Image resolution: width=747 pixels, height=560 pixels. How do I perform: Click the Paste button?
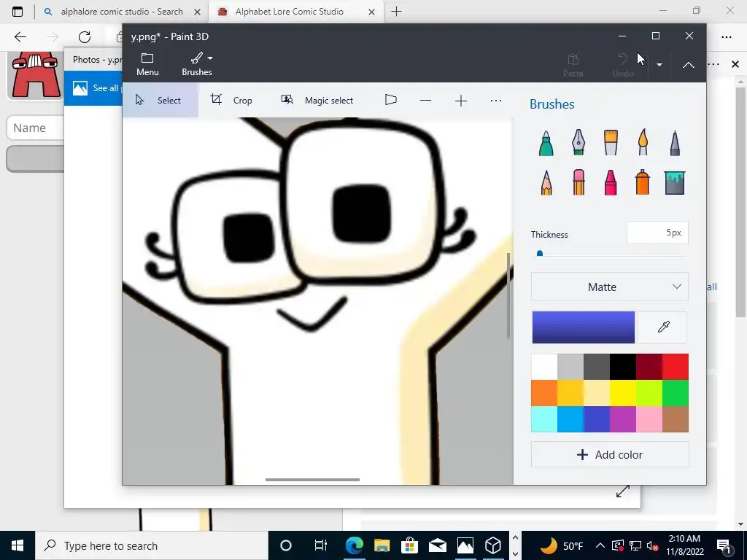coord(573,65)
